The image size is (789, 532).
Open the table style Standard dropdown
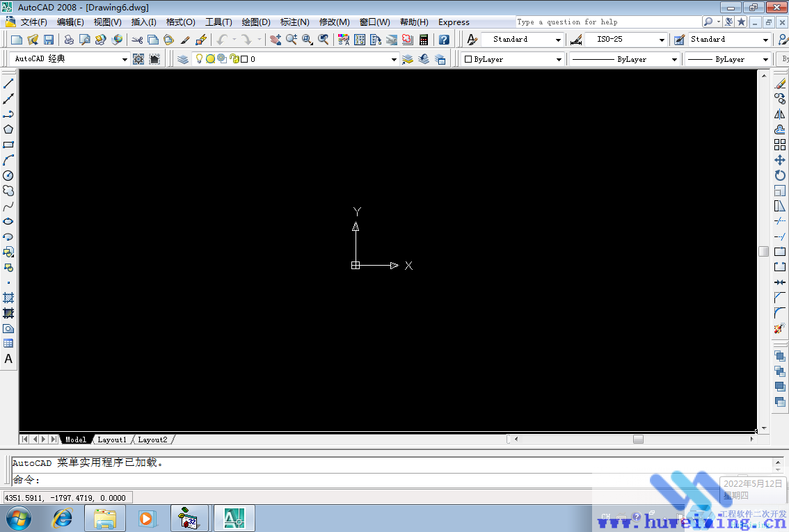tap(765, 40)
